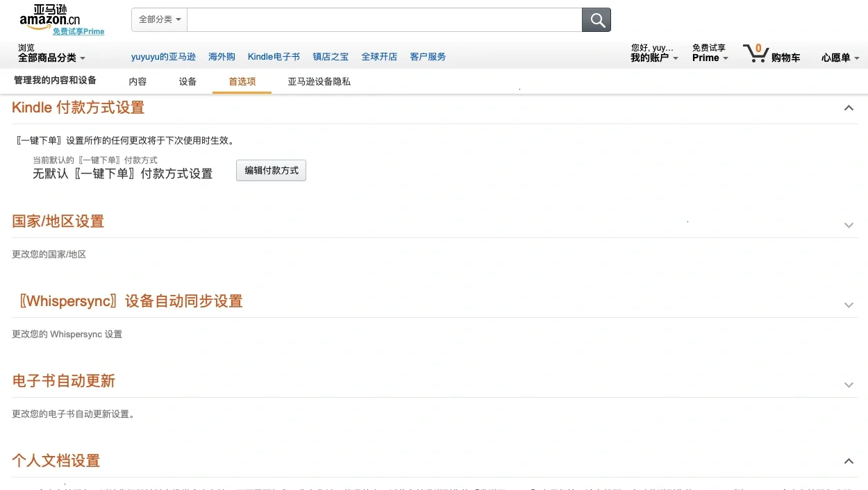This screenshot has height=490, width=868.
Task: Expand the 国家/地区设置 section chevron
Action: [x=849, y=225]
